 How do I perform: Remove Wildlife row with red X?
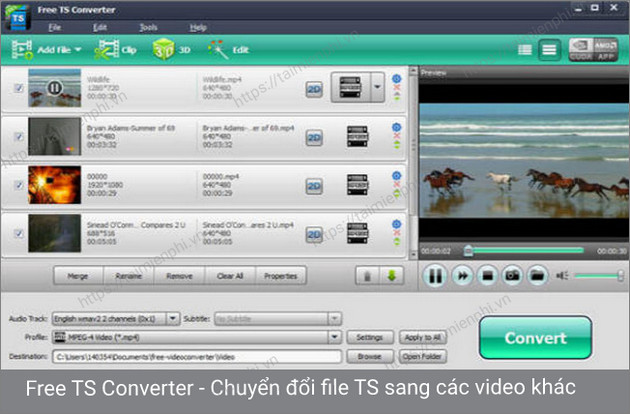[x=397, y=88]
